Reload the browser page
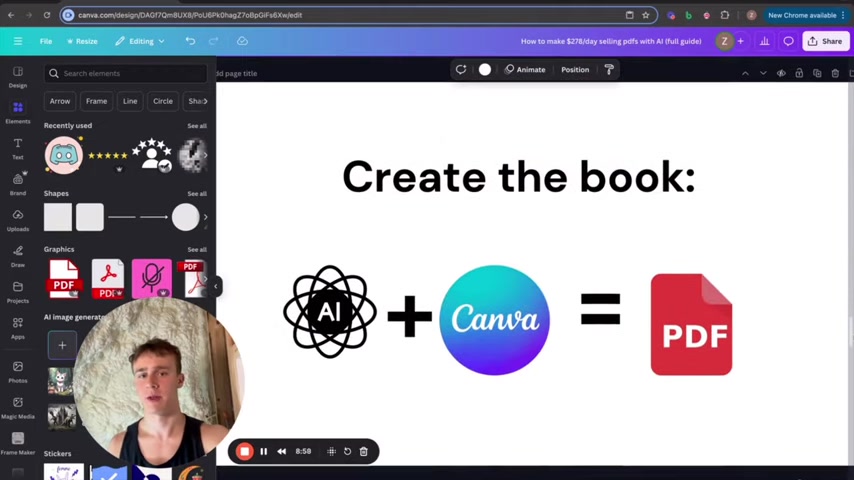 pos(47,15)
